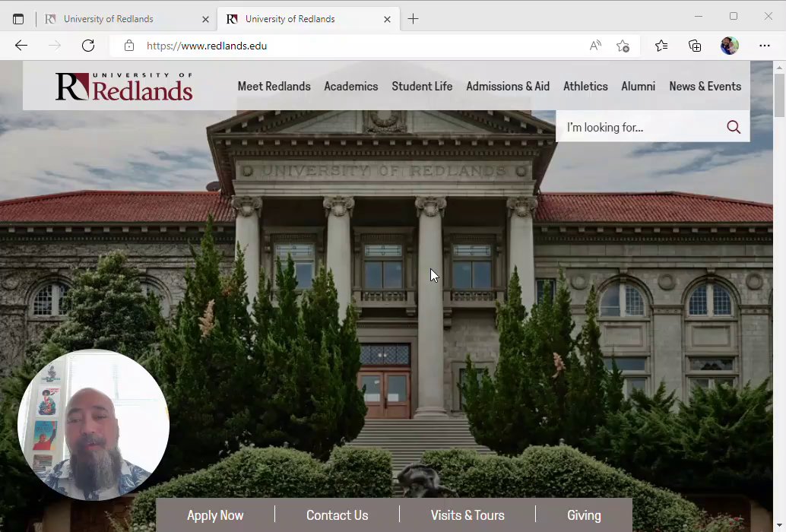Click the vertical page scrollbar thumb
786x532 pixels.
(779, 95)
